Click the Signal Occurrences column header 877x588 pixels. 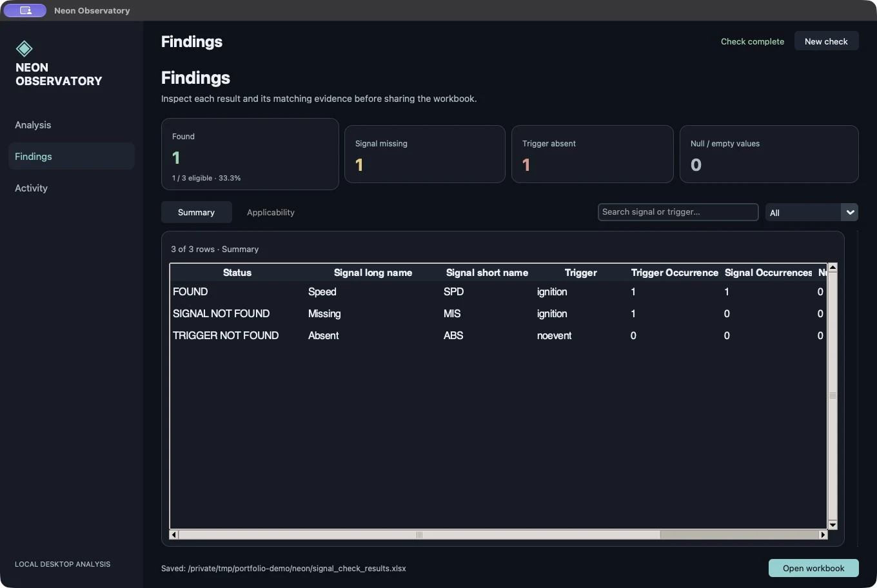coord(768,273)
